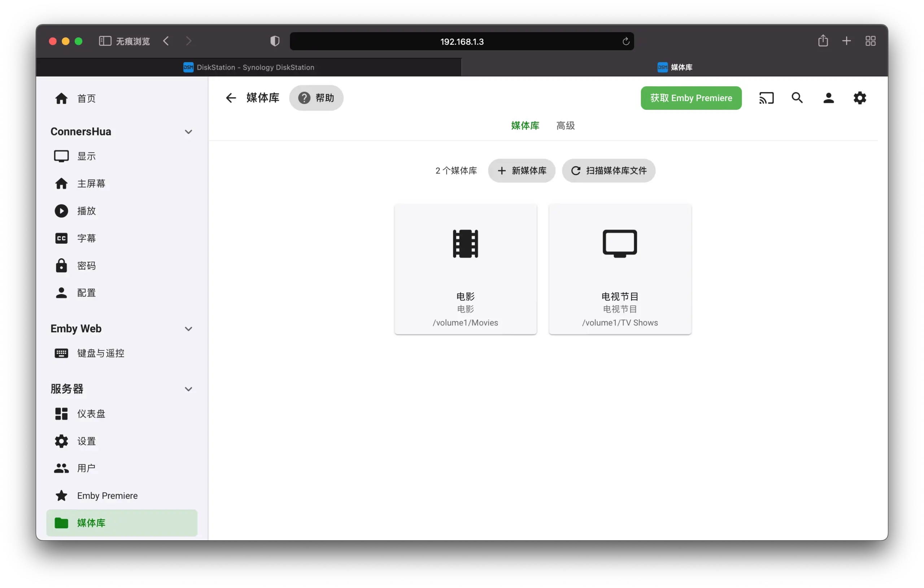The height and width of the screenshot is (588, 924).
Task: Open 配置 profile settings
Action: 122,293
